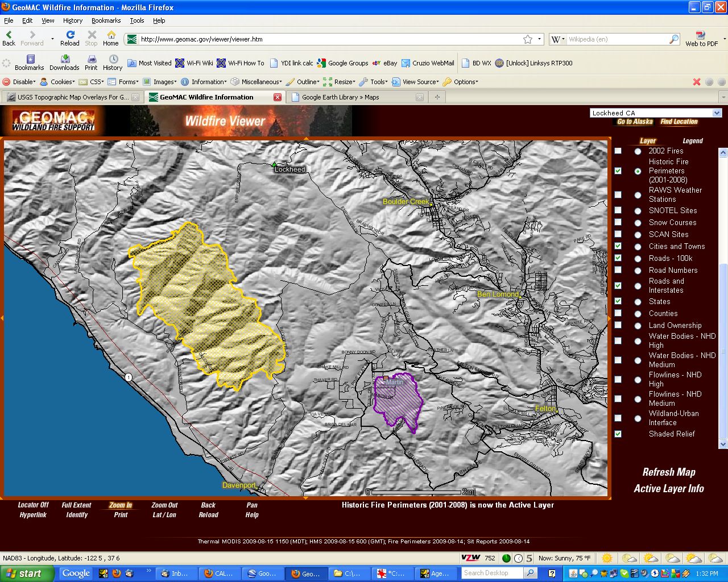Click the Reload page icon in Firefox toolbar
728x582 pixels.
point(70,35)
